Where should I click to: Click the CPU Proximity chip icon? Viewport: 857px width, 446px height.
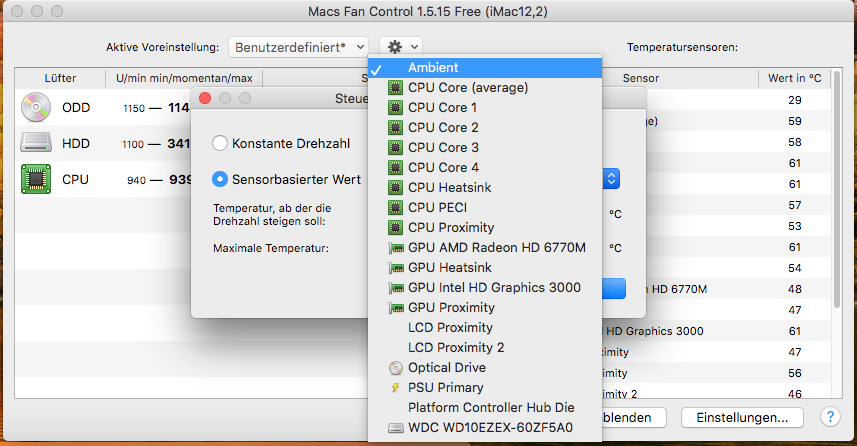[x=395, y=227]
